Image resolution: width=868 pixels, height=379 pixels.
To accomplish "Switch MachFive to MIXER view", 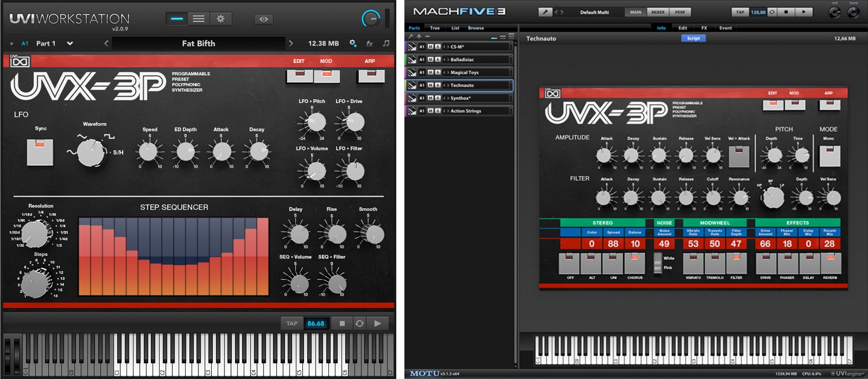I will pyautogui.click(x=658, y=12).
